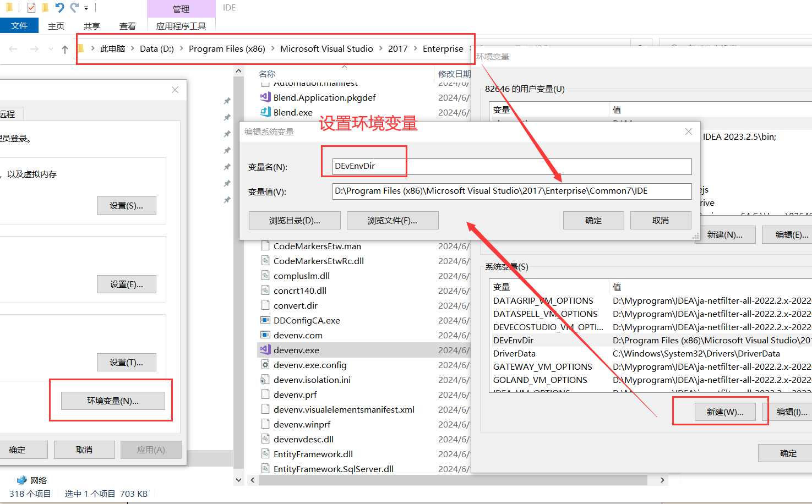Click 新建(W)... under system variables
The height and width of the screenshot is (504, 812).
[x=725, y=412]
